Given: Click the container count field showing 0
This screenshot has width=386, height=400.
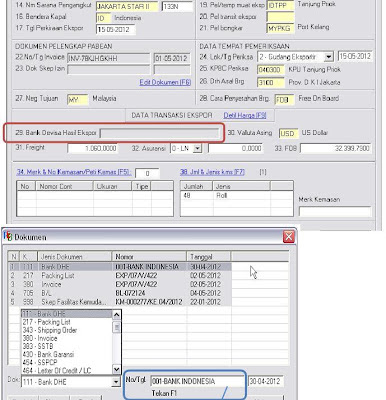Looking at the screenshot, I should coord(147,173).
